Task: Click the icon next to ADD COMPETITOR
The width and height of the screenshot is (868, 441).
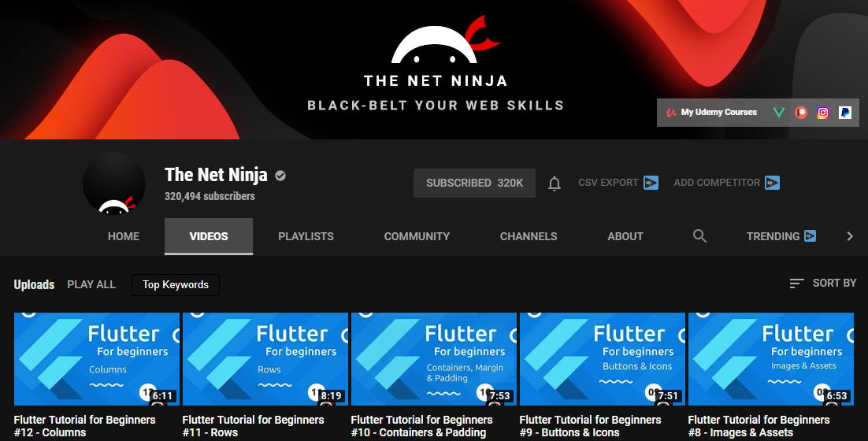Action: (772, 183)
